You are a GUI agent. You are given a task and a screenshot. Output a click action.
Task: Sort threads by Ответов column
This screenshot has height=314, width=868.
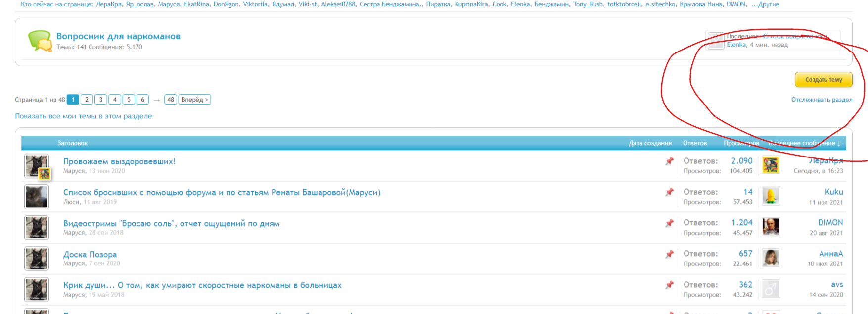click(694, 143)
